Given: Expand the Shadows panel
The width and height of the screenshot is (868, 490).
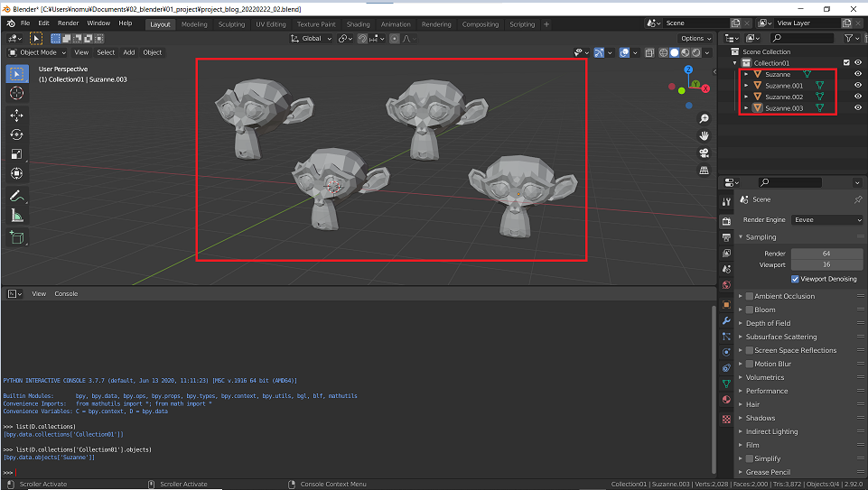Looking at the screenshot, I should [760, 418].
